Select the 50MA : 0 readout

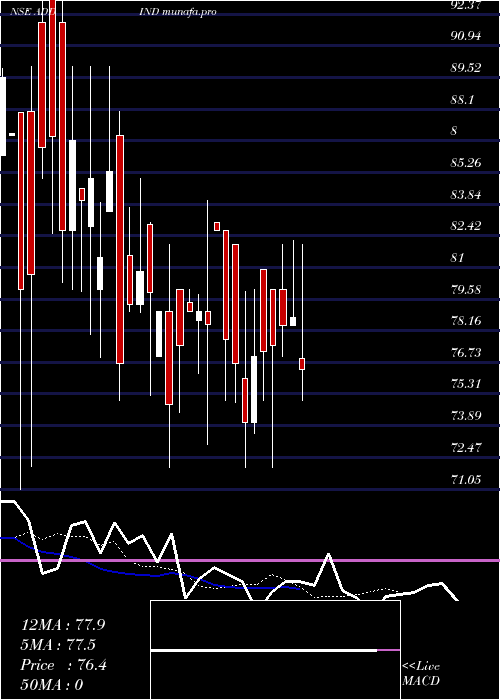click(x=52, y=685)
